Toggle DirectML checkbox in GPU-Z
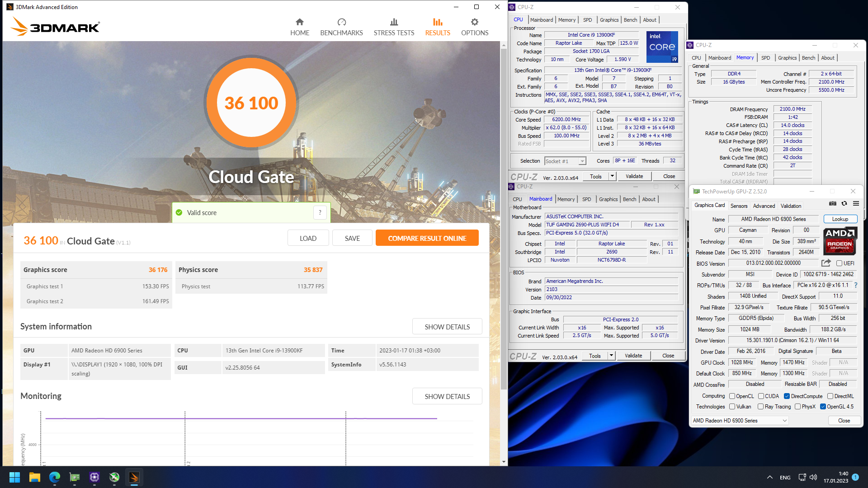The height and width of the screenshot is (488, 868). tap(830, 396)
